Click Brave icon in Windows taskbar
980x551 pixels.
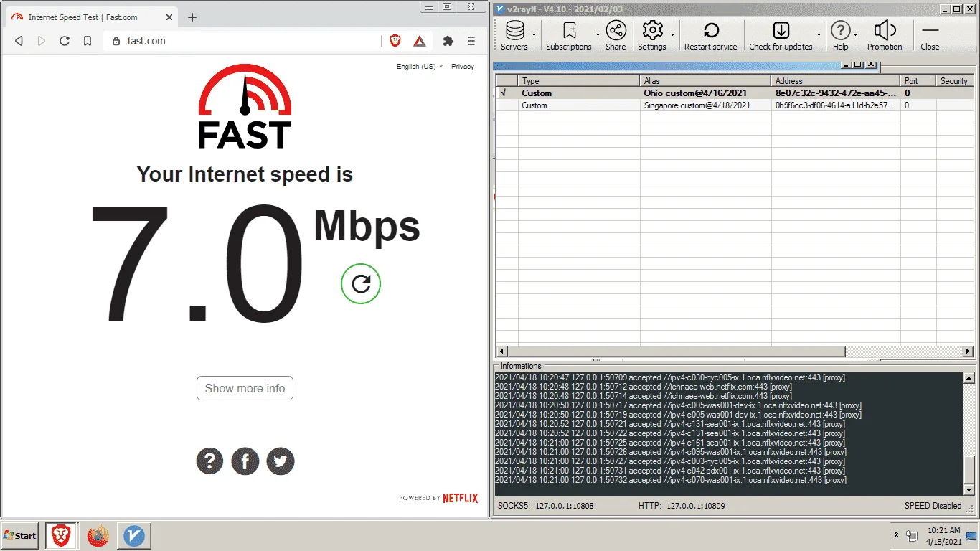(x=61, y=535)
